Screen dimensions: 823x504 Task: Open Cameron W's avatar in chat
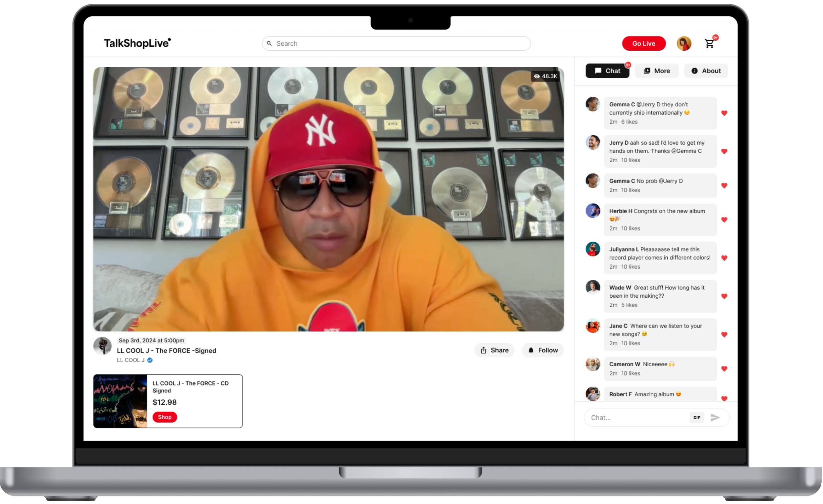click(593, 365)
